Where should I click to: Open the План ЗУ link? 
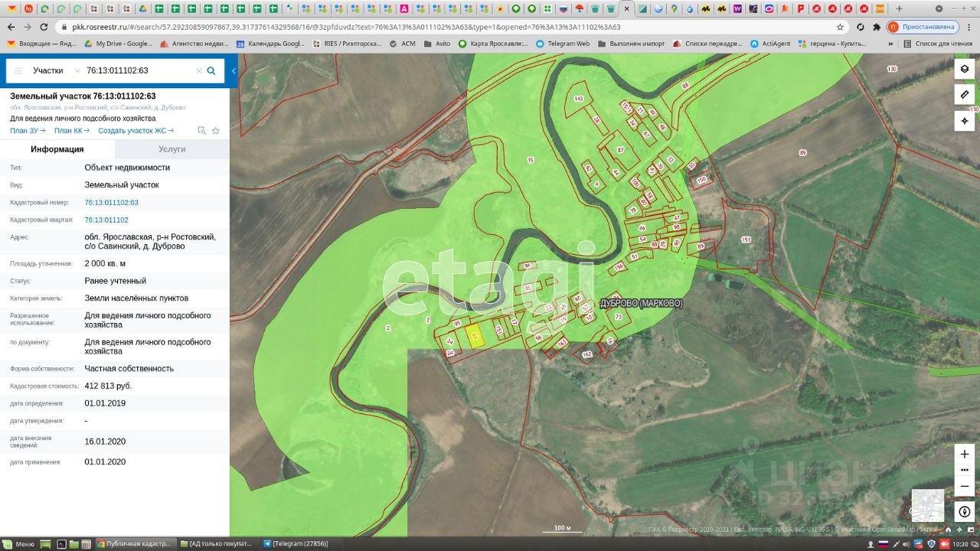pyautogui.click(x=28, y=131)
